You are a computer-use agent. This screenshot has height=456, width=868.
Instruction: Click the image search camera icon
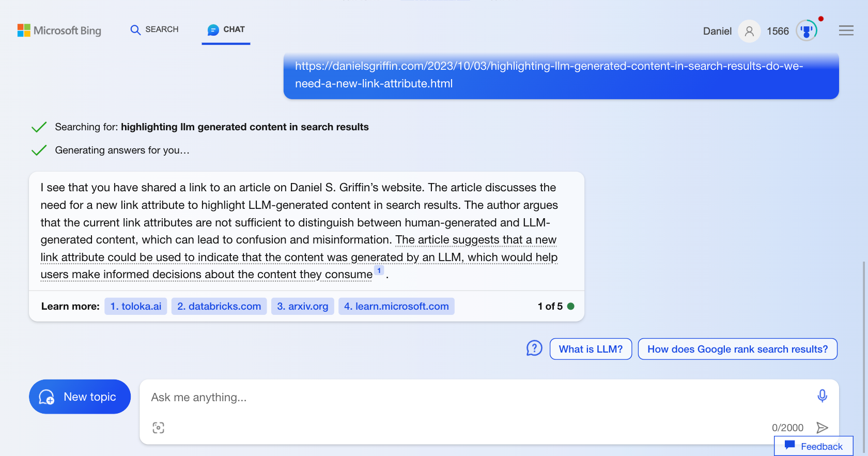point(159,428)
